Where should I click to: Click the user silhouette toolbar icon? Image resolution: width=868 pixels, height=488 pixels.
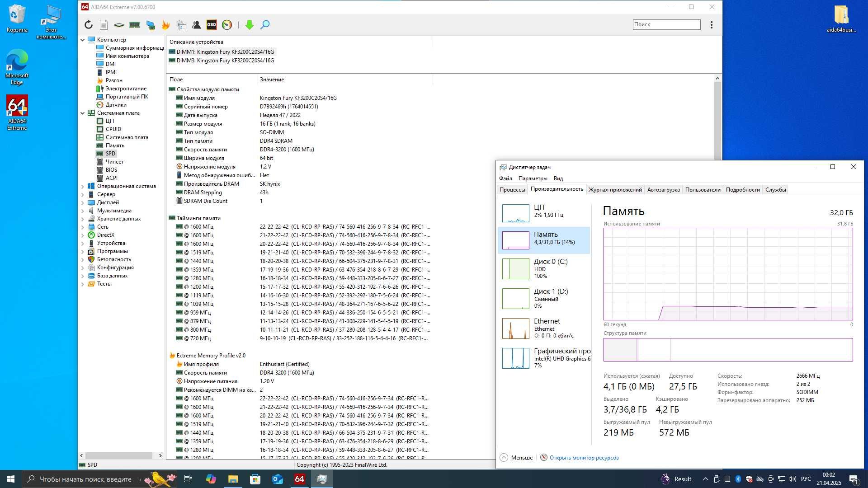196,25
